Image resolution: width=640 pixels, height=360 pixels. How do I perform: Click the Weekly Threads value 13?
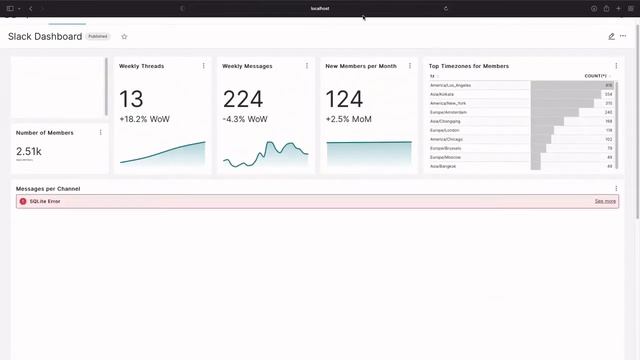pyautogui.click(x=131, y=99)
